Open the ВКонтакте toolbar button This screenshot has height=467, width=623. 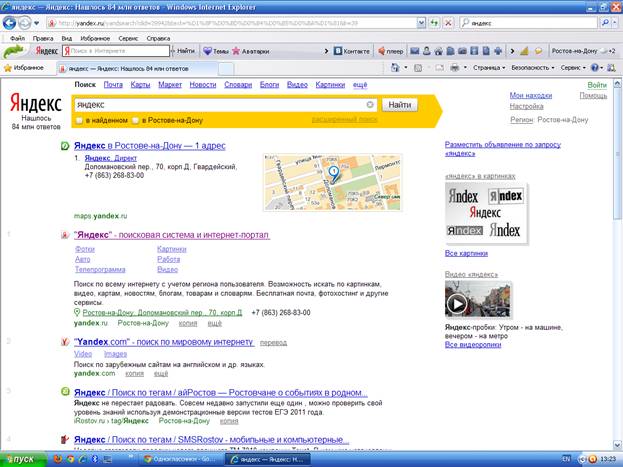[351, 51]
